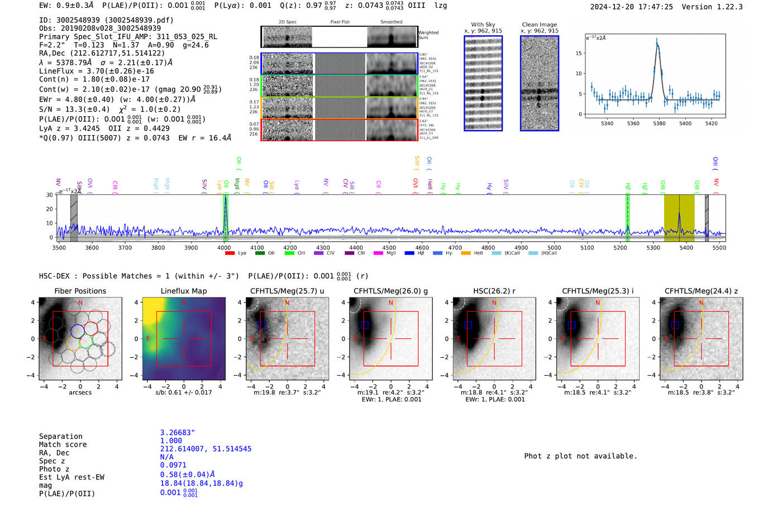Click the Weighted Sum 2D spectrum row
Screen dimensions: 782x532
[339, 37]
